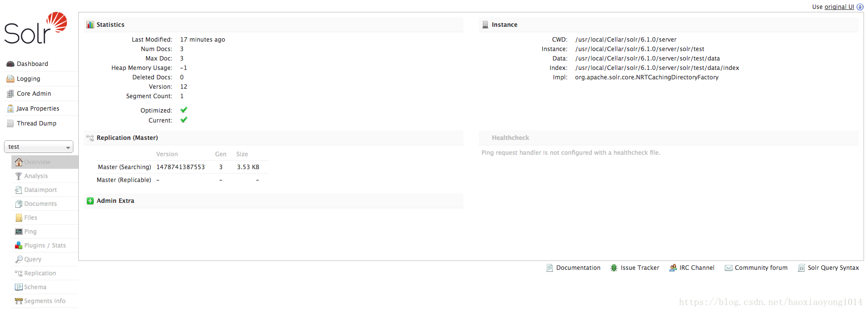The height and width of the screenshot is (312, 868).
Task: Open Files in the core menu
Action: pyautogui.click(x=31, y=218)
